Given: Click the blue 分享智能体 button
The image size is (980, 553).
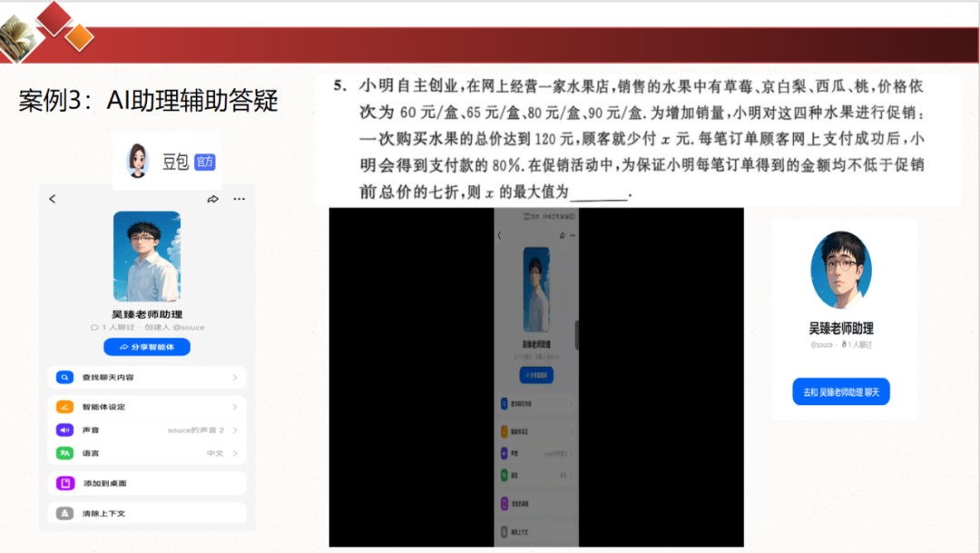Looking at the screenshot, I should [147, 347].
